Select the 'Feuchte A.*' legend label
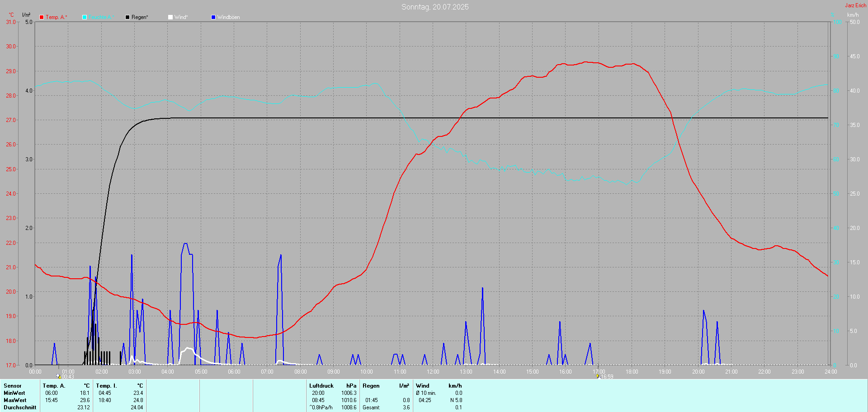 [x=100, y=17]
